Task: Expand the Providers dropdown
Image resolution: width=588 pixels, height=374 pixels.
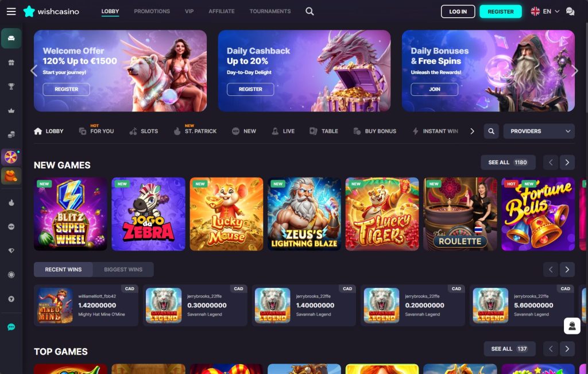Action: (539, 132)
